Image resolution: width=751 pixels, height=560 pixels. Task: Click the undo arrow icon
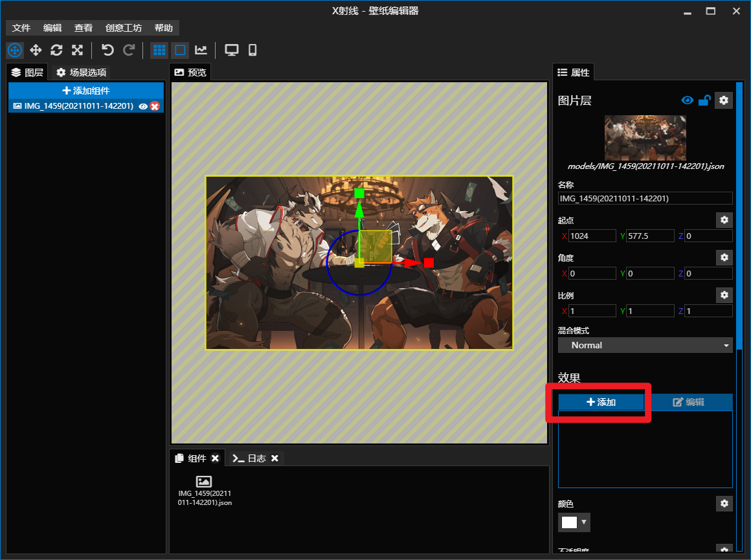pos(107,50)
